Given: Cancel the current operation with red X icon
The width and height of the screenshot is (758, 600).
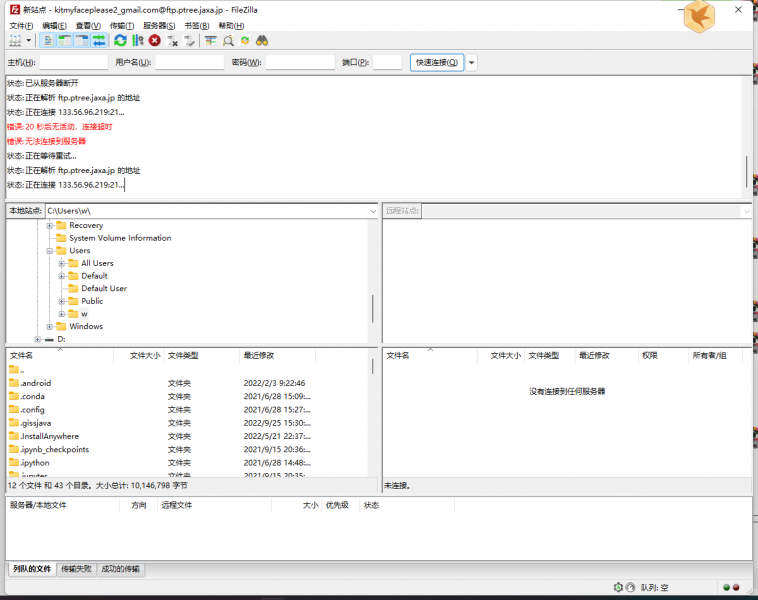Looking at the screenshot, I should pyautogui.click(x=155, y=41).
